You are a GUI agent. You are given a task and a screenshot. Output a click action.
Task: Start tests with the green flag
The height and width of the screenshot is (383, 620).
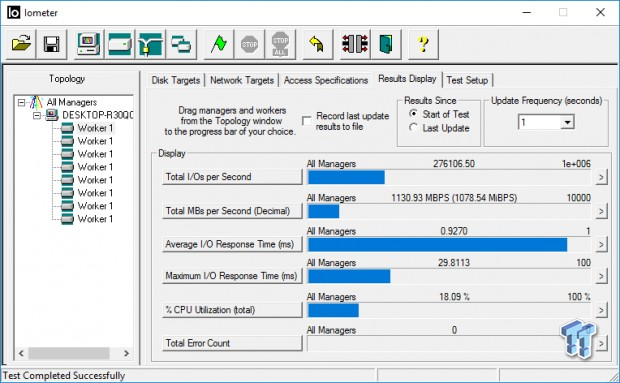click(218, 44)
